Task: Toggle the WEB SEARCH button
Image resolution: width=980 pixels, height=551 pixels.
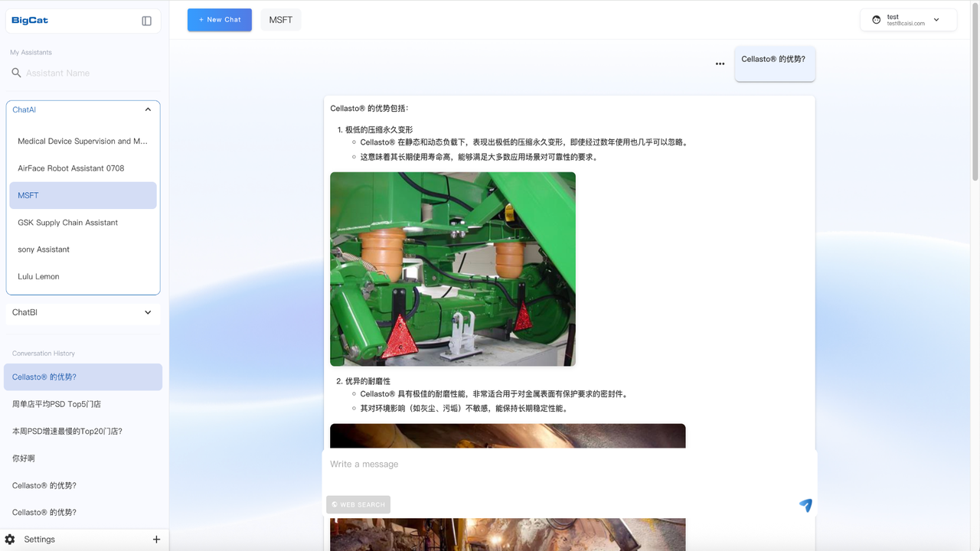Action: click(358, 504)
